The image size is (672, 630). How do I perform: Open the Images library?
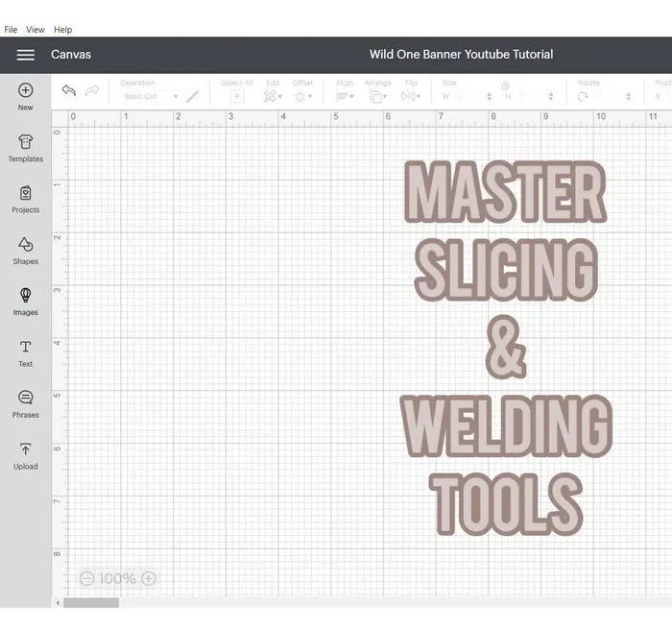[x=26, y=295]
